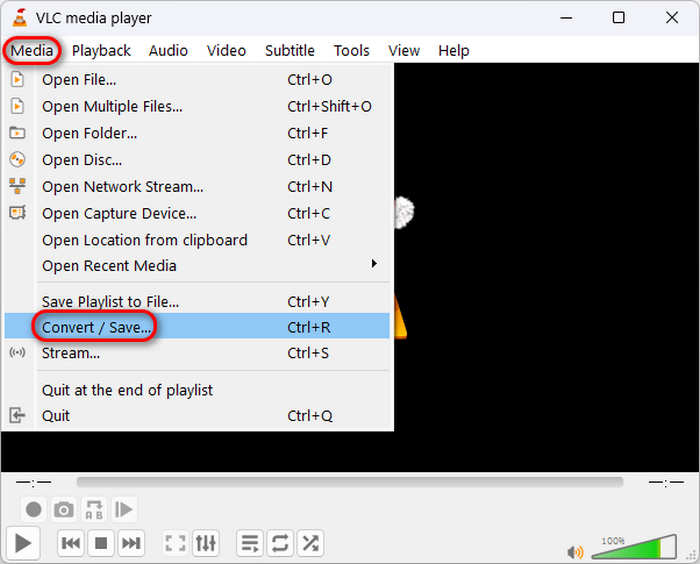Open the Playback menu
This screenshot has width=700, height=564.
[x=101, y=50]
